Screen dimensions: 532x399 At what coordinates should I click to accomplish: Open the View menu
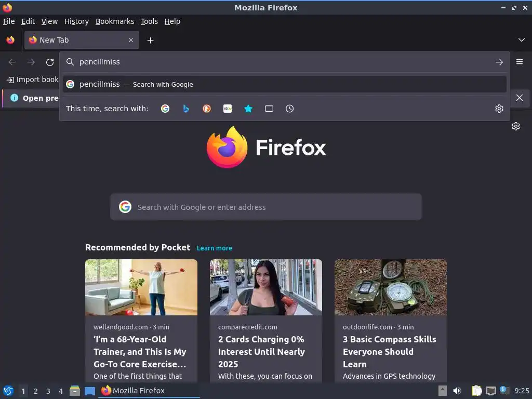point(49,21)
